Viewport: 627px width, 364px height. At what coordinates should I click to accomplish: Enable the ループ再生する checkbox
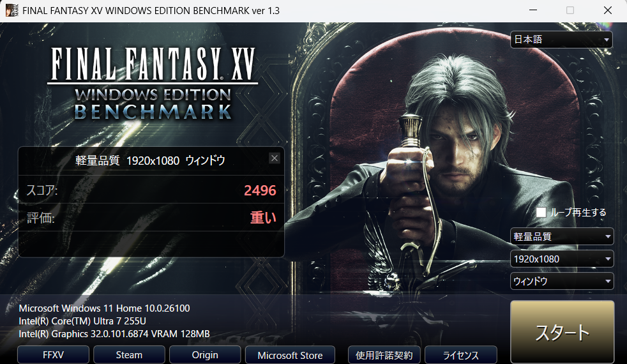(541, 213)
